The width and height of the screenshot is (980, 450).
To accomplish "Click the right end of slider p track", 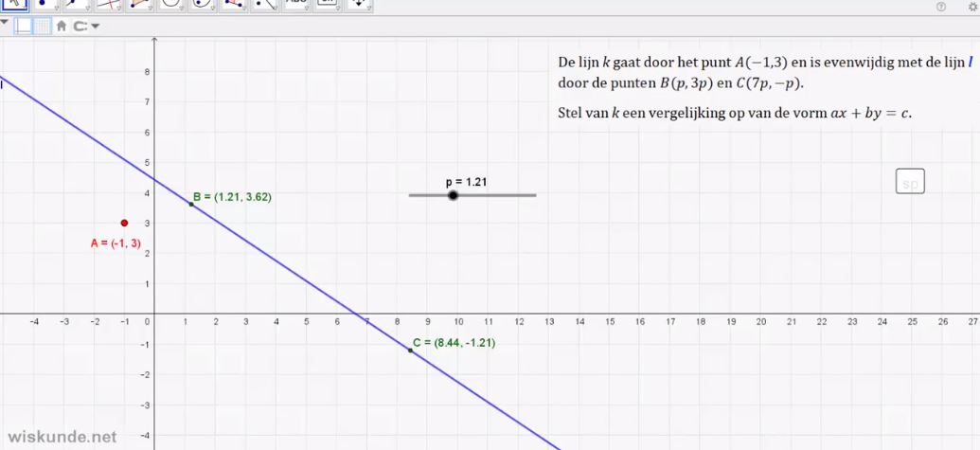I will click(x=534, y=195).
